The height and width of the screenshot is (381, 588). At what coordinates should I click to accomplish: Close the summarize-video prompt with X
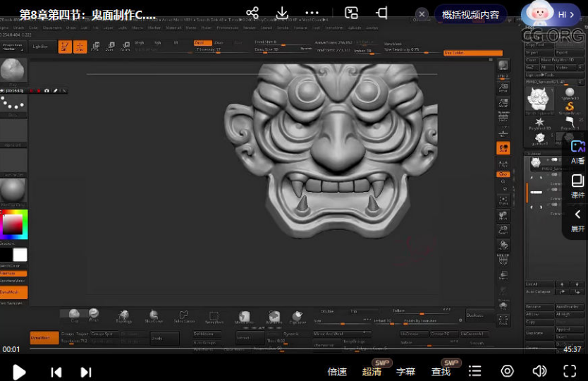[422, 14]
